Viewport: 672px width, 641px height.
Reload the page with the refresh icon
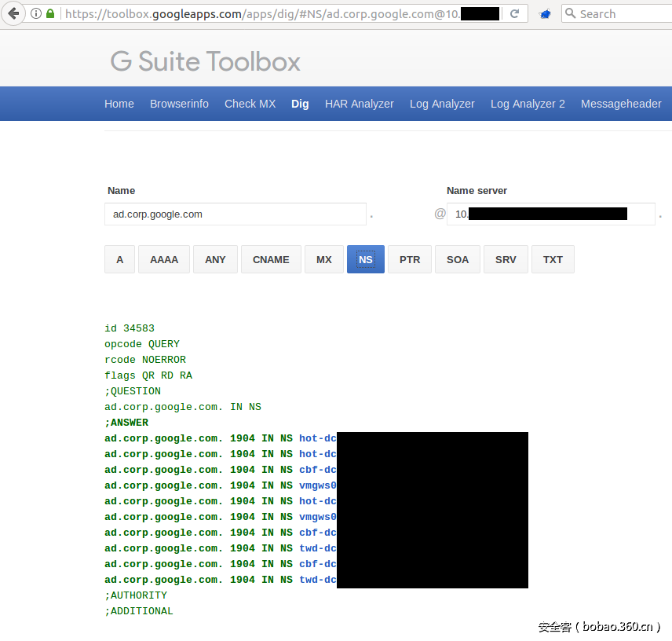point(515,13)
